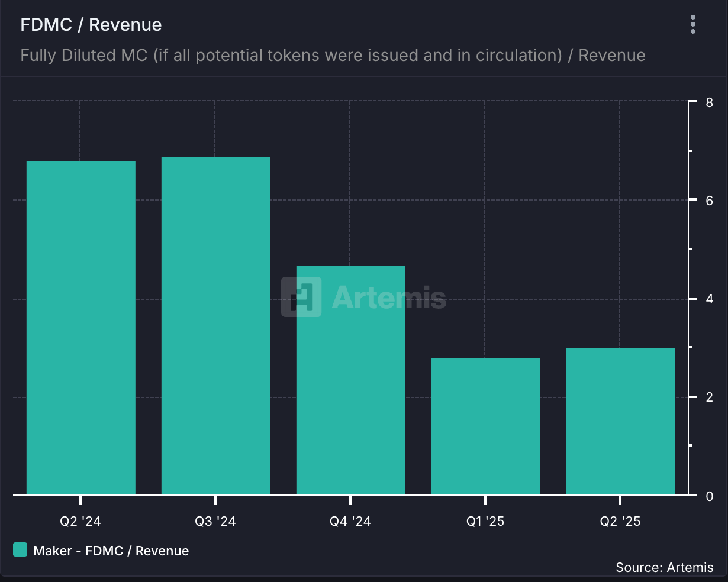Image resolution: width=728 pixels, height=582 pixels.
Task: Click the Q1 '25 axis label
Action: (x=485, y=521)
